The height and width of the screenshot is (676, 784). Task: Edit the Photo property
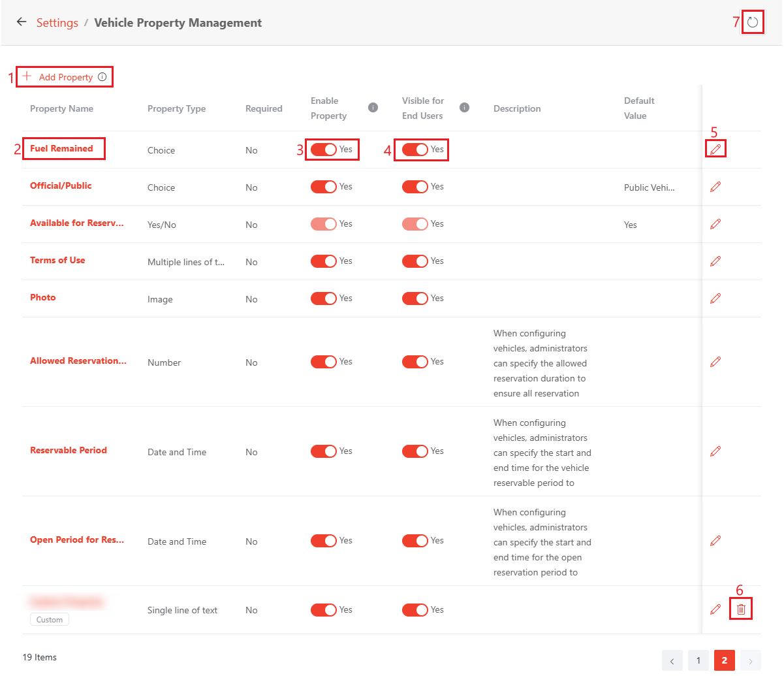pos(715,298)
